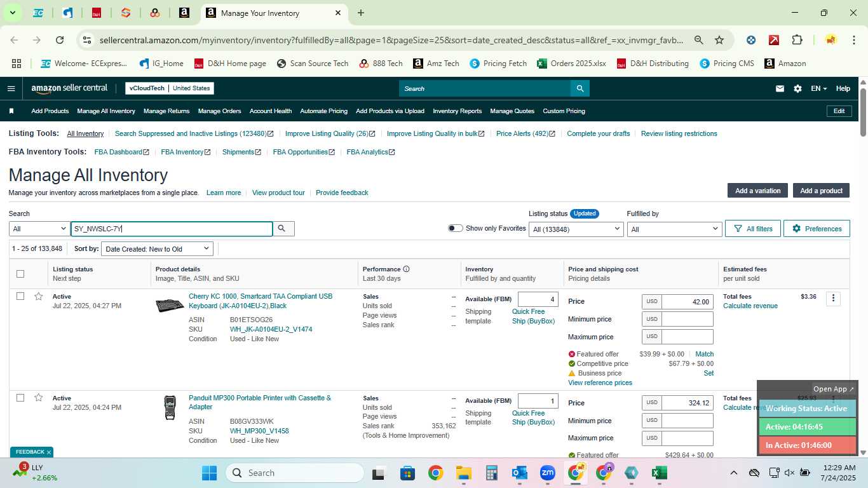Open Pricing Fetch bookmark

pos(498,64)
